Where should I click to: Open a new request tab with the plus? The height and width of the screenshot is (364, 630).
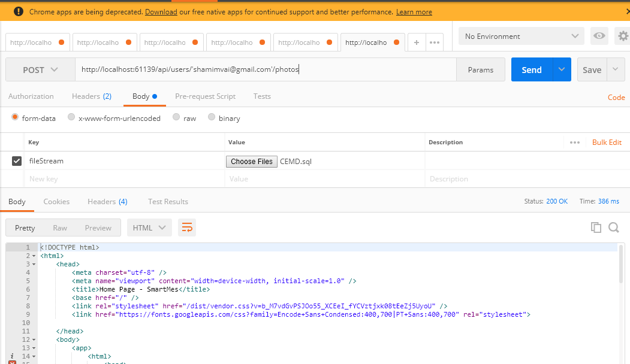(416, 42)
